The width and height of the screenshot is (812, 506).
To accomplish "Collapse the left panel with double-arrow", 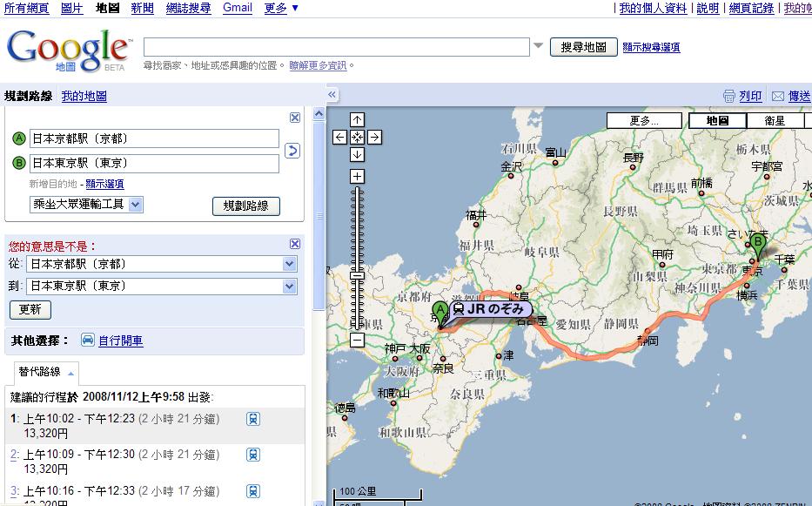I will [x=332, y=95].
